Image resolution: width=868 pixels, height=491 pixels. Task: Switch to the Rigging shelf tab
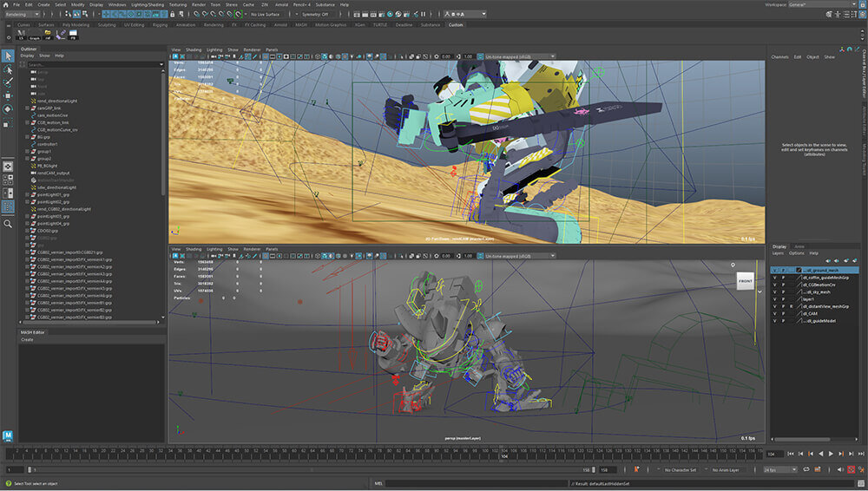(x=161, y=25)
